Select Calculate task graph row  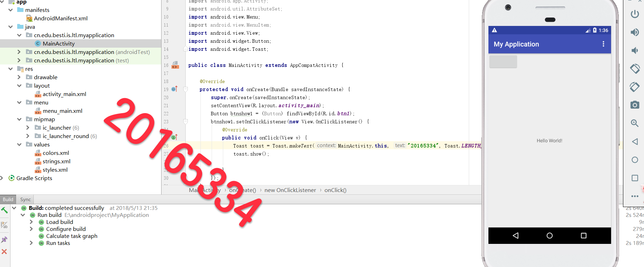click(72, 236)
